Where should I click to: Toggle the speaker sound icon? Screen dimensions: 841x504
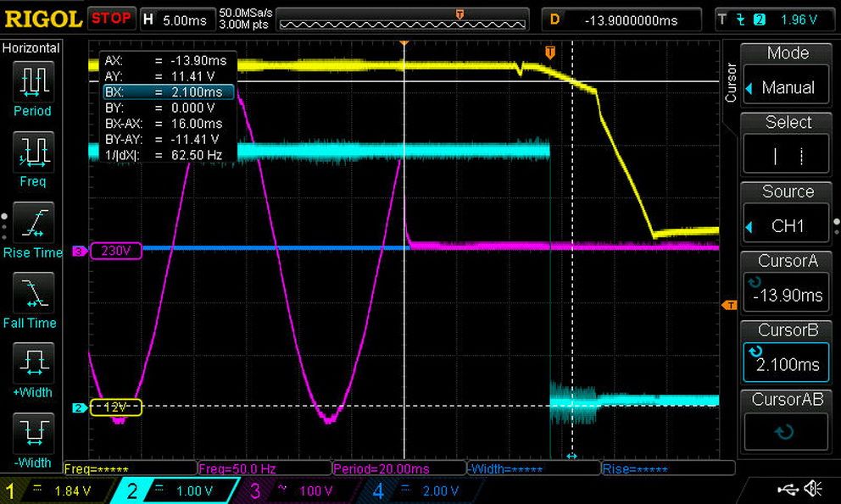coord(813,489)
